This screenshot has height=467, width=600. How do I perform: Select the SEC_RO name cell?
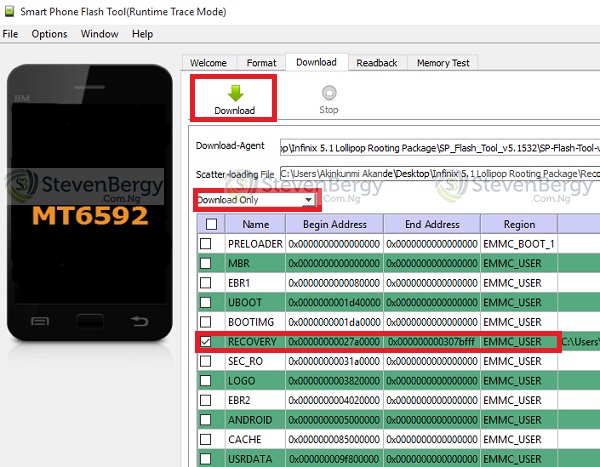click(x=255, y=361)
